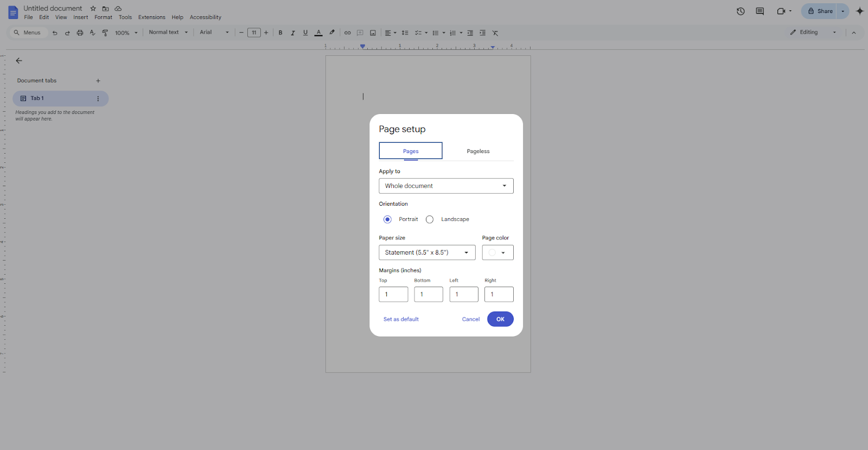Open the Arial font dropdown
Viewport: 868px width, 450px height.
[x=214, y=33]
